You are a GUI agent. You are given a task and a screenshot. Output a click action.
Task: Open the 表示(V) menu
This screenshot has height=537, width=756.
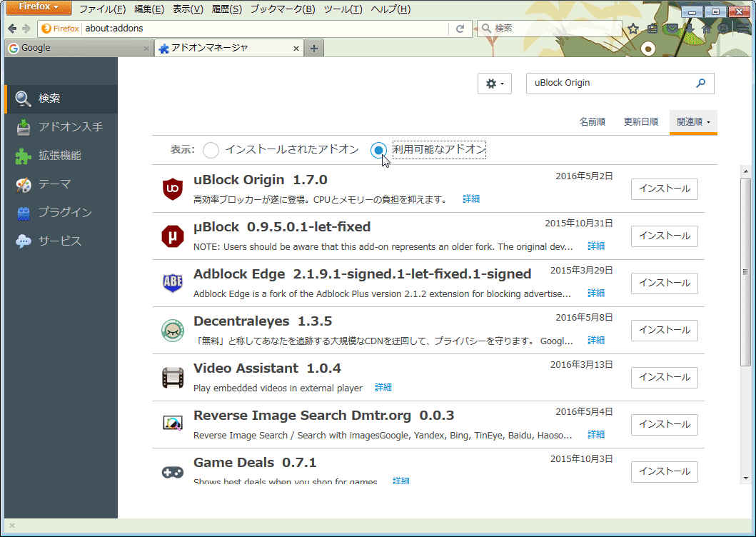tap(188, 9)
